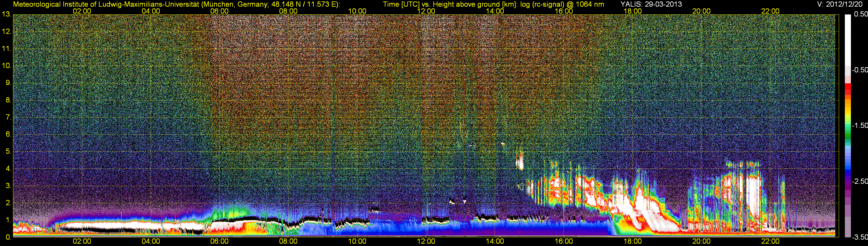Click the 18:00 label on the top time axis
Screen dimensions: 868x246
point(632,11)
